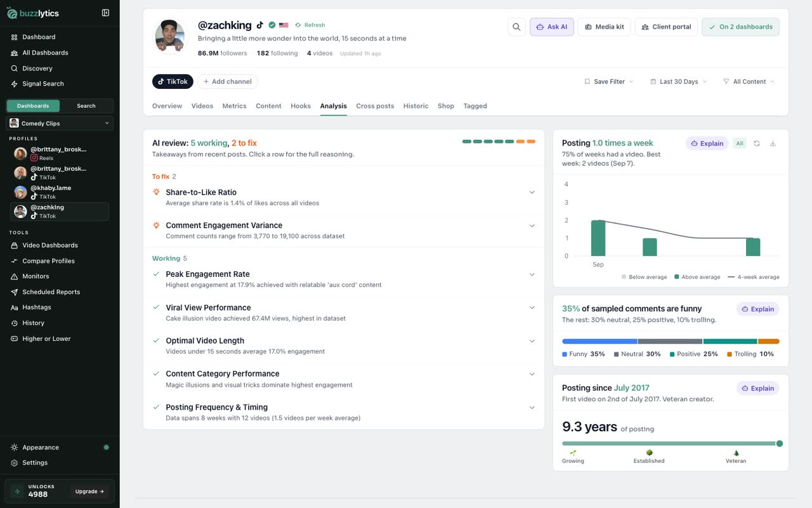Image resolution: width=812 pixels, height=508 pixels.
Task: Open the All Content filter dropdown
Action: [x=749, y=81]
